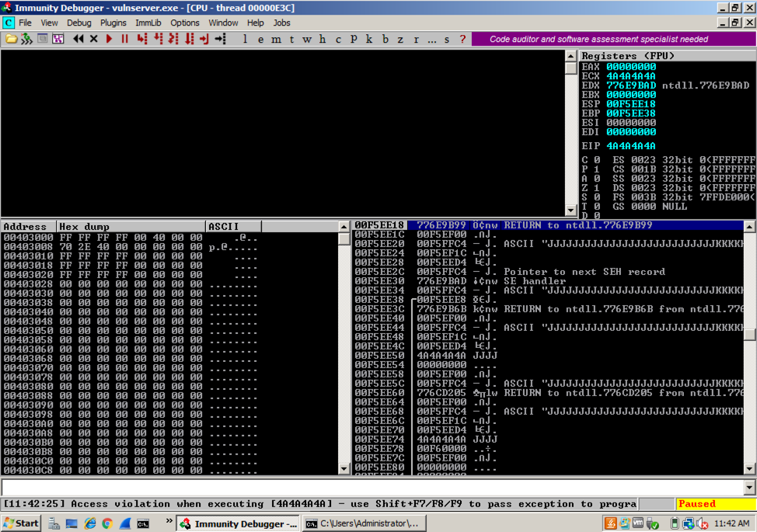Open breakpoints window with the 'b' button
This screenshot has width=757, height=532.
tap(385, 39)
